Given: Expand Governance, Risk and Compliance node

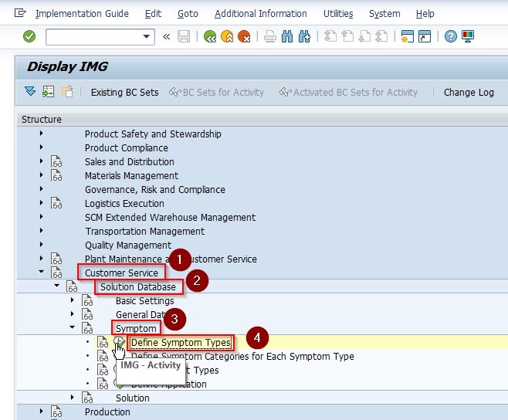Looking at the screenshot, I should pos(41,189).
